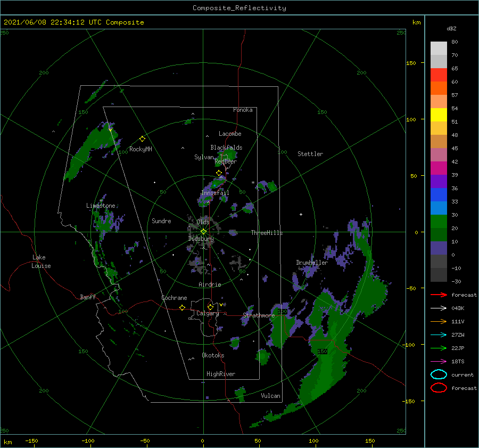Image resolution: width=479 pixels, height=448 pixels.
Task: Select the bright yellow swatch in dBZ scale
Action: pos(439,115)
